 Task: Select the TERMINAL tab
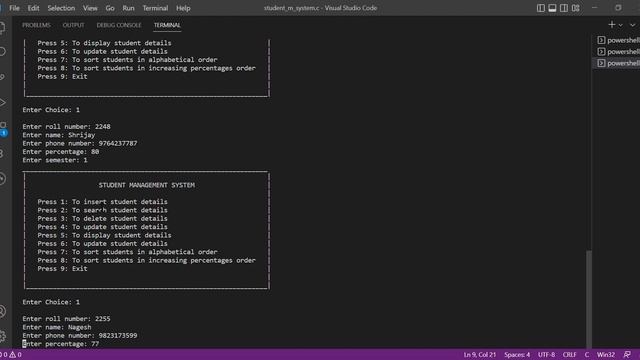167,25
